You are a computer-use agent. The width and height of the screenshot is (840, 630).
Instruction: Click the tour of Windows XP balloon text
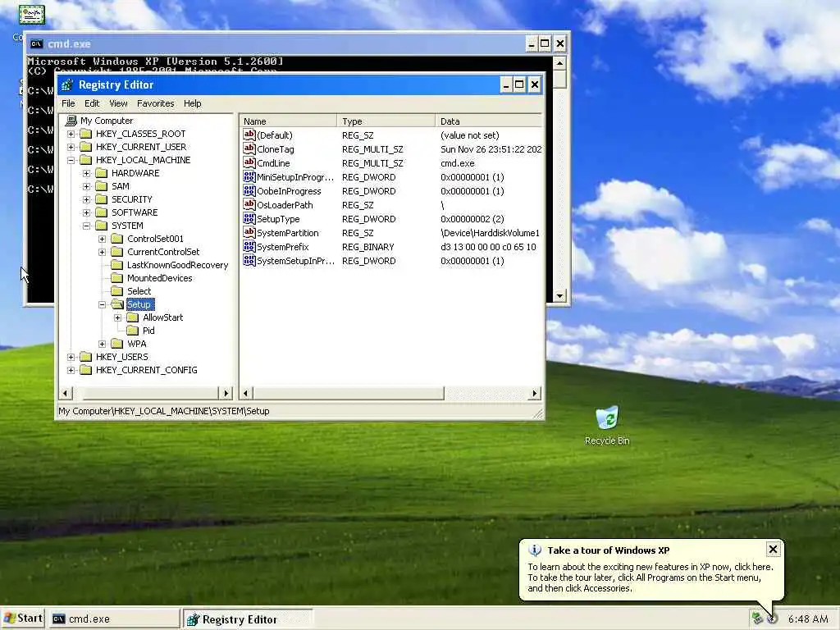pyautogui.click(x=651, y=577)
